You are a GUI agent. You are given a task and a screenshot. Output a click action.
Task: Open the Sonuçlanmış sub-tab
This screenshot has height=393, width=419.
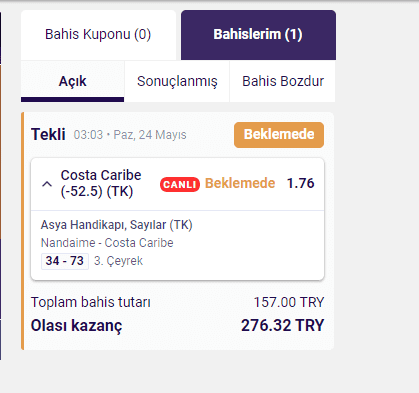177,81
